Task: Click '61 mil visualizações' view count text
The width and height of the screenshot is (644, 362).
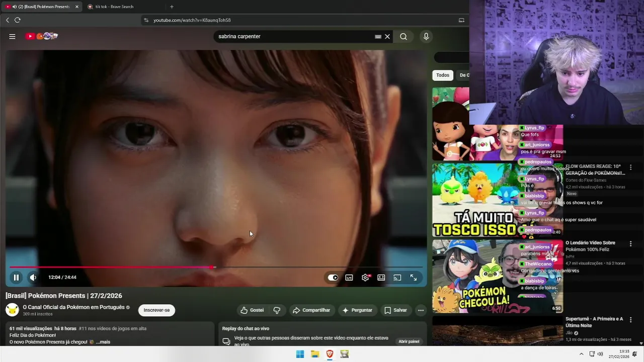Action: pyautogui.click(x=31, y=328)
